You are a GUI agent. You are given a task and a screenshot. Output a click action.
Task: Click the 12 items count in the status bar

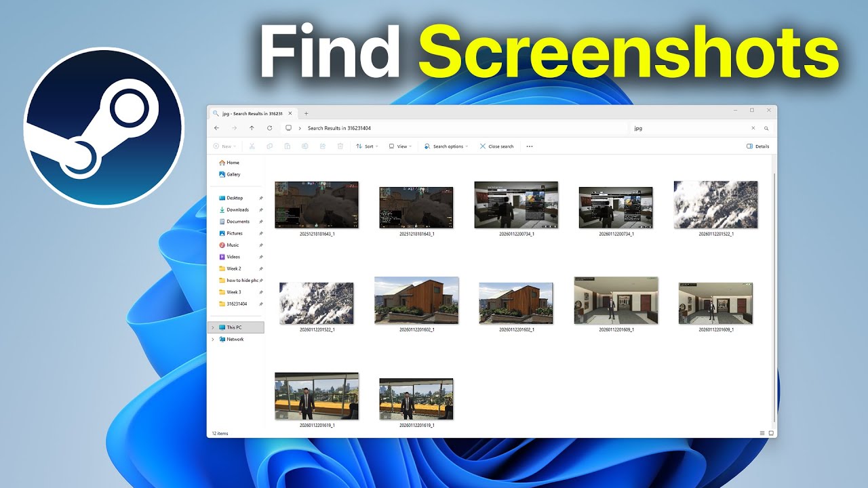[220, 433]
